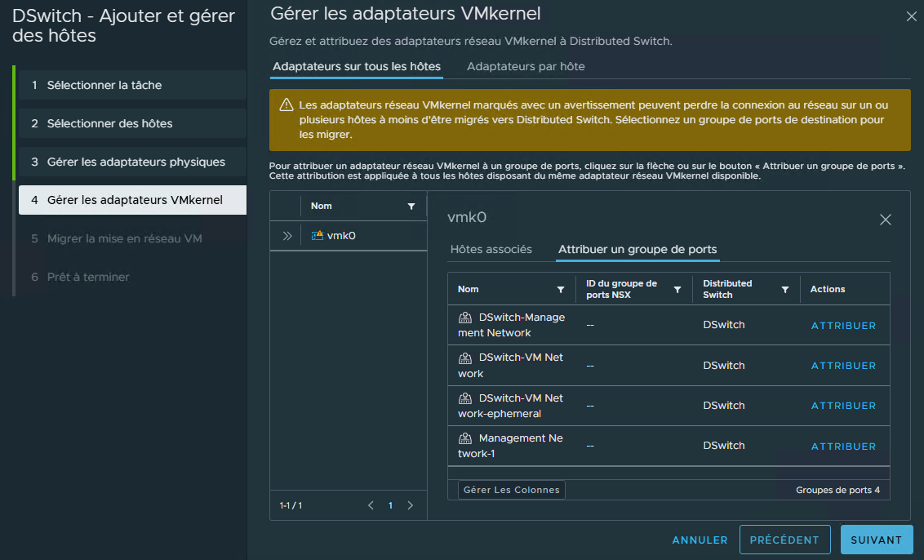Open Gérer Les Colonnes column manager

pyautogui.click(x=512, y=490)
